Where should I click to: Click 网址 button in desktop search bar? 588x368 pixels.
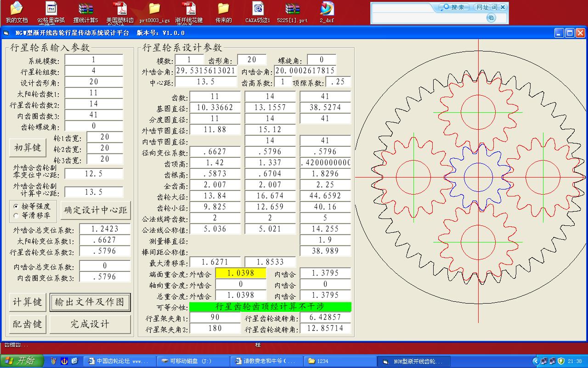482,7
